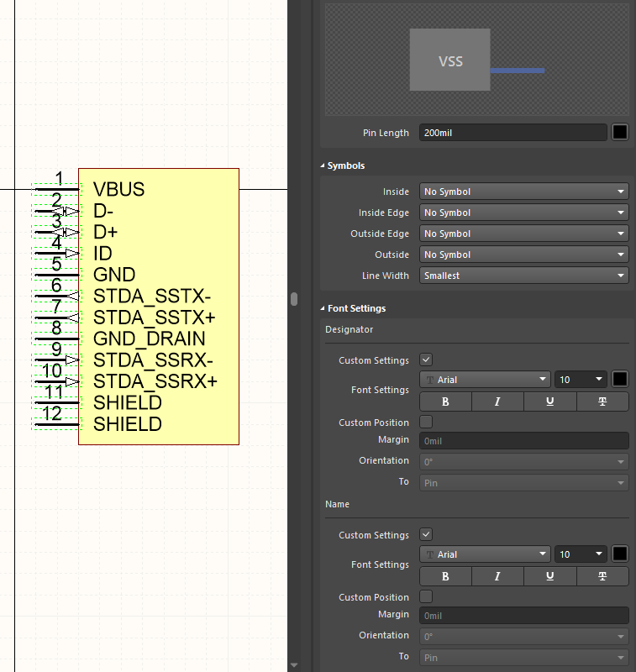Open Name font family Arial dropdown
Screen dimensions: 636x672
pyautogui.click(x=485, y=554)
